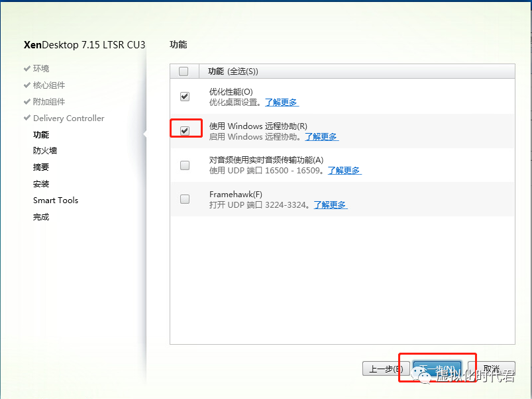The height and width of the screenshot is (399, 532).
Task: Select 核心组件 step in the sidebar
Action: (x=49, y=85)
